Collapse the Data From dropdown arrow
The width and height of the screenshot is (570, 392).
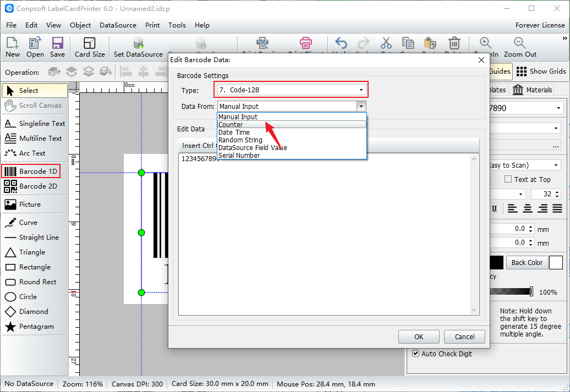(361, 106)
